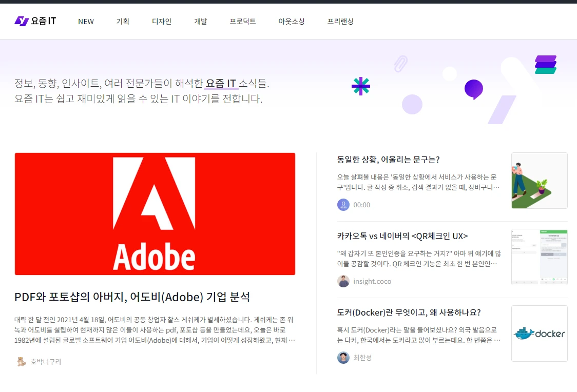Screen dimensions: 577x392
Task: Open the Adobe article banner image
Action: pos(155,213)
